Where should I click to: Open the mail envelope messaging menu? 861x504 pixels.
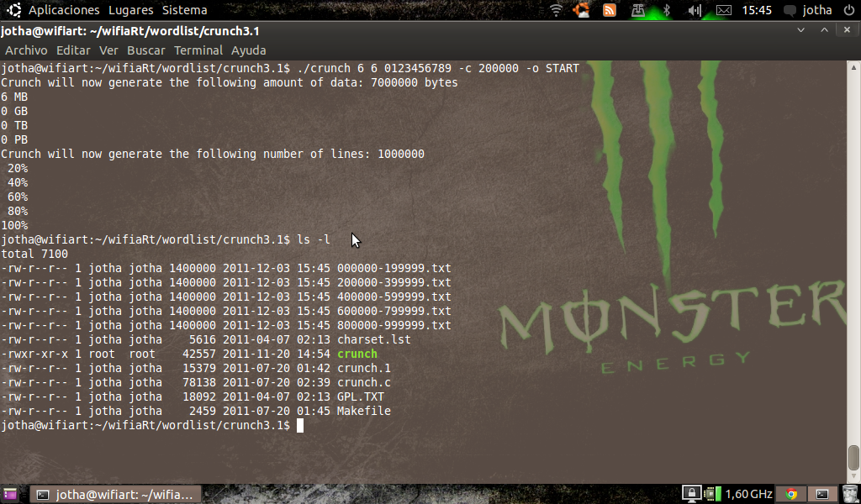pyautogui.click(x=723, y=10)
